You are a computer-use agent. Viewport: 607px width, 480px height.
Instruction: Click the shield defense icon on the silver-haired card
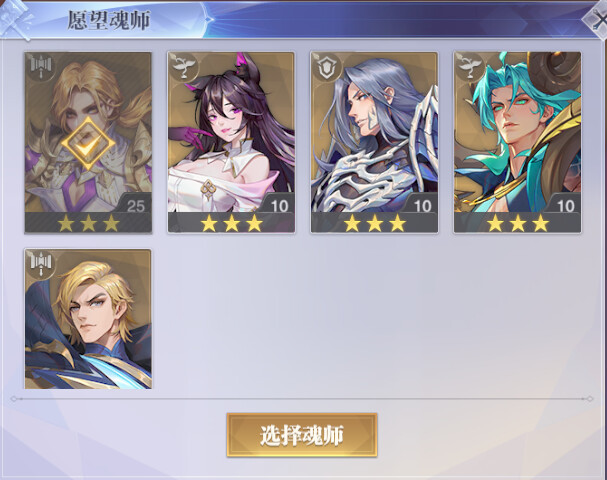point(327,67)
